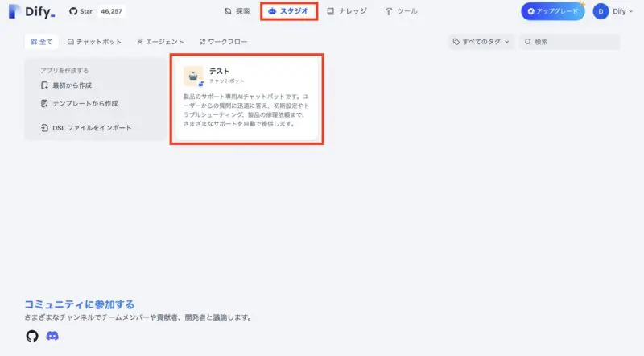Image resolution: width=644 pixels, height=356 pixels.
Task: Switch to the スタジオ (Studio) tab
Action: click(x=288, y=12)
